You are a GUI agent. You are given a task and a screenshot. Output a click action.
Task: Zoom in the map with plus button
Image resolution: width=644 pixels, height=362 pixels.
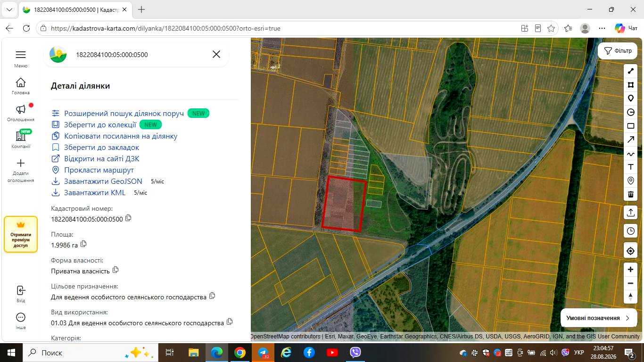[631, 270]
